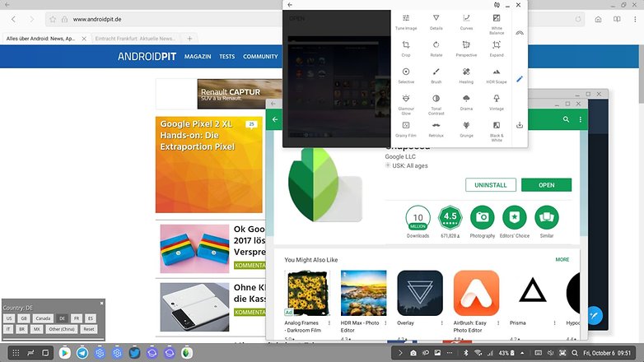
Task: Go back in the Snapseed window
Action: pyautogui.click(x=290, y=5)
